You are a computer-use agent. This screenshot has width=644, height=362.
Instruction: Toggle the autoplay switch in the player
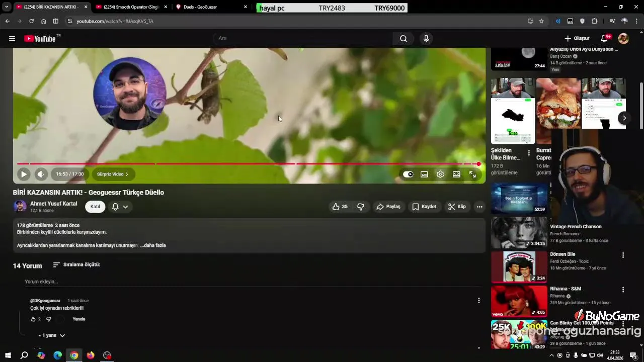(408, 174)
